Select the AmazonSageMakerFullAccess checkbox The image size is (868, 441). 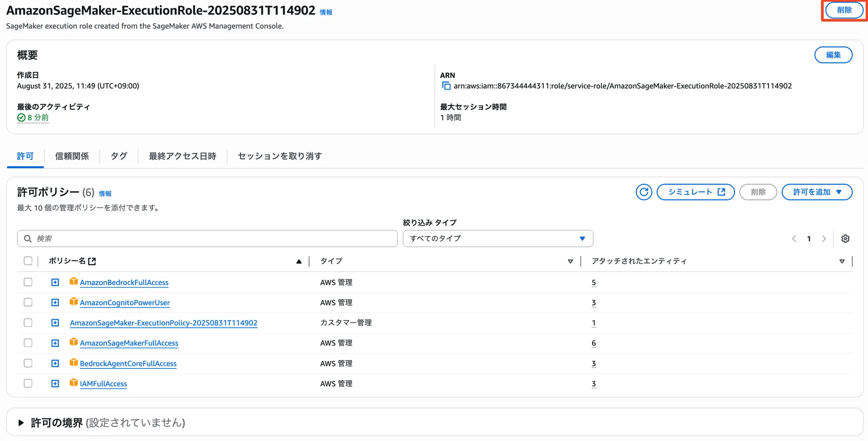click(28, 343)
